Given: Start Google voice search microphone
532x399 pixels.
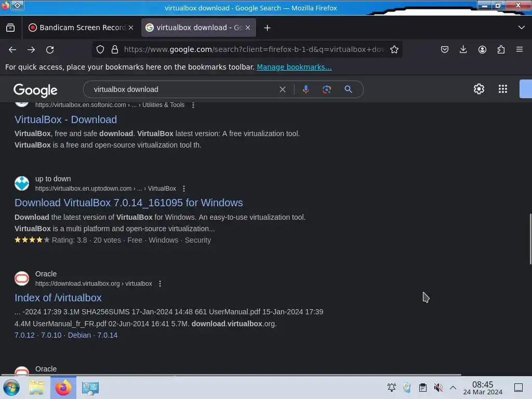Looking at the screenshot, I should coord(305,89).
